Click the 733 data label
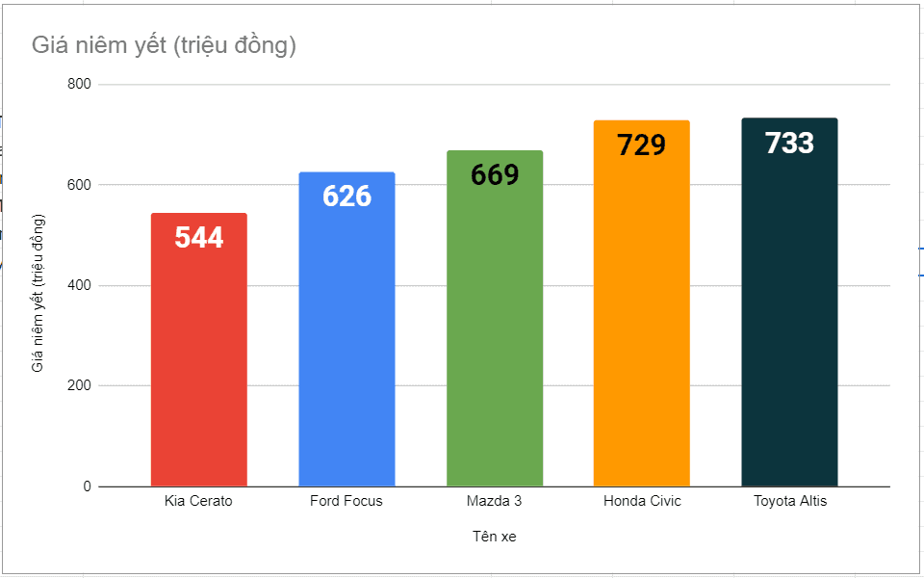Viewport: 924px width, 578px height. [789, 144]
